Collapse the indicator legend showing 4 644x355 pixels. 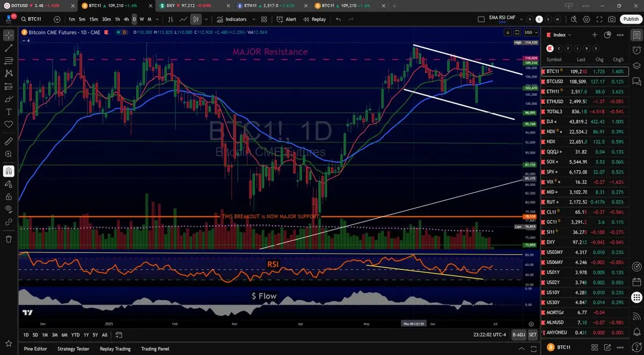(x=26, y=40)
